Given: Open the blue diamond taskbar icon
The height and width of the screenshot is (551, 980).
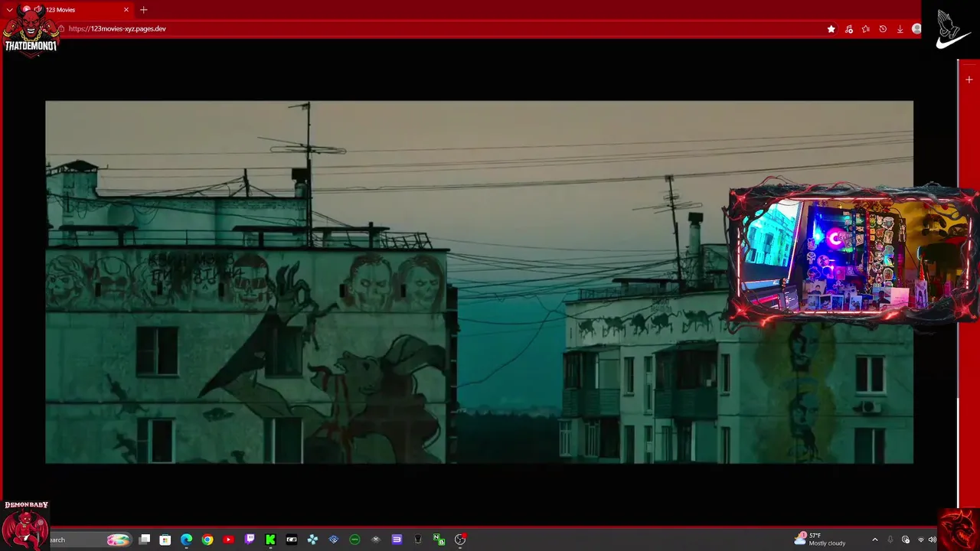Looking at the screenshot, I should point(333,540).
